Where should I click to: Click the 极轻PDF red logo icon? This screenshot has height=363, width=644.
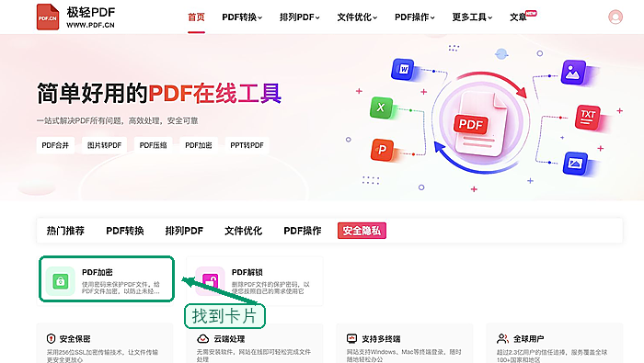pos(48,17)
